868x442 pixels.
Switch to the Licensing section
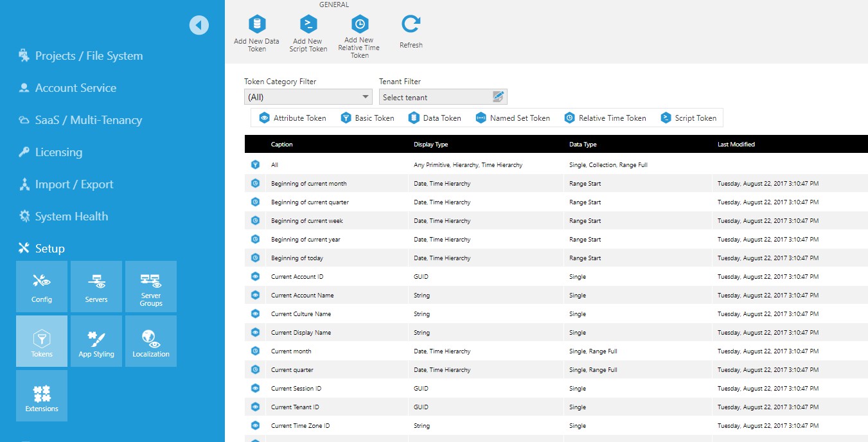click(58, 152)
